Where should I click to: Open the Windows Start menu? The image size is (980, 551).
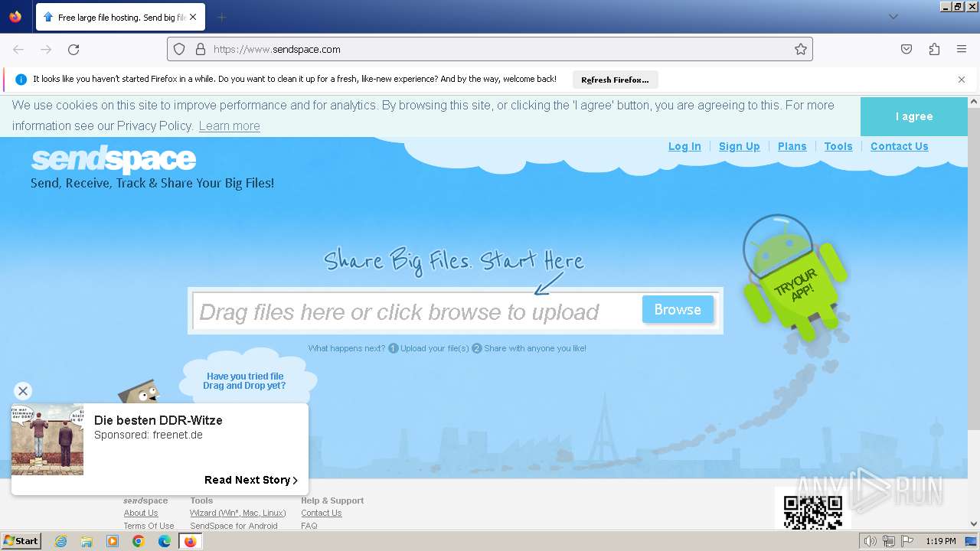tap(21, 541)
